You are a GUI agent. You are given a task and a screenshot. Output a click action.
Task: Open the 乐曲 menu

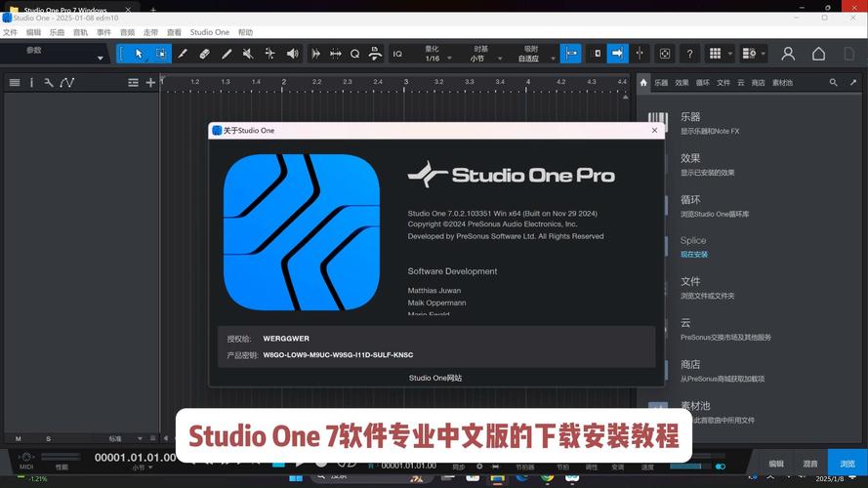point(57,32)
